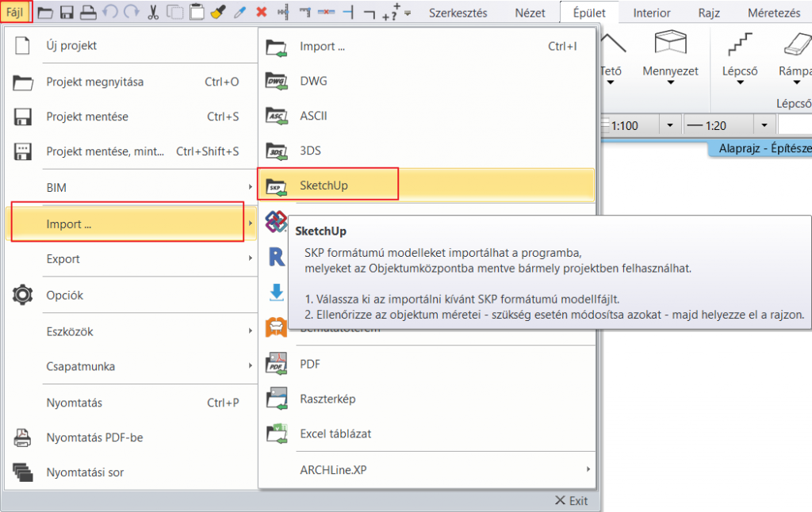Open the 1:100 scale dropdown

click(x=670, y=125)
